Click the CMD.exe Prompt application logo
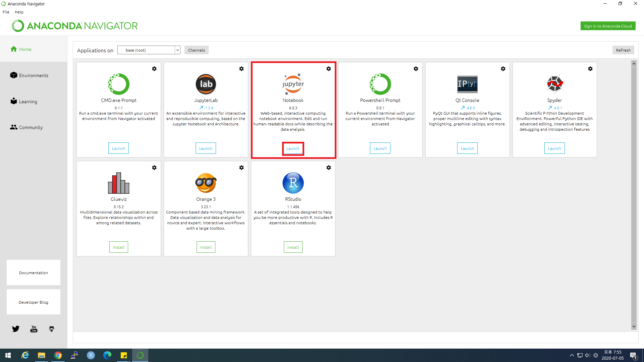The image size is (644, 362). click(x=119, y=84)
